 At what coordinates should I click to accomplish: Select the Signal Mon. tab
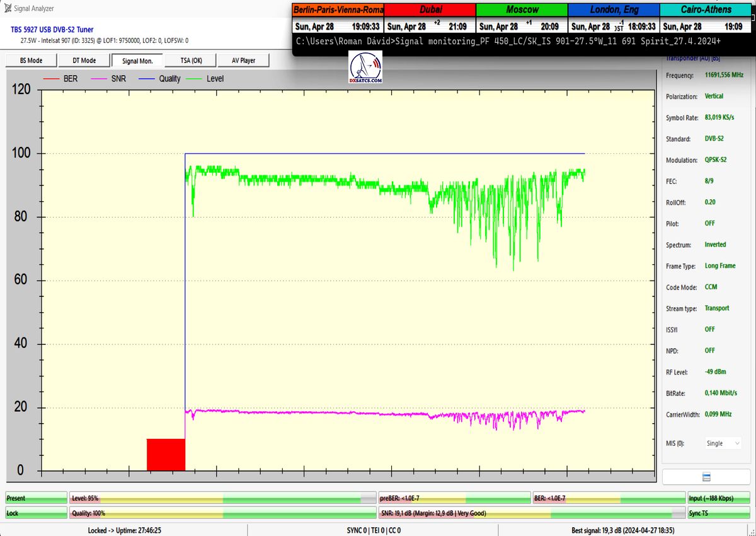pyautogui.click(x=137, y=61)
